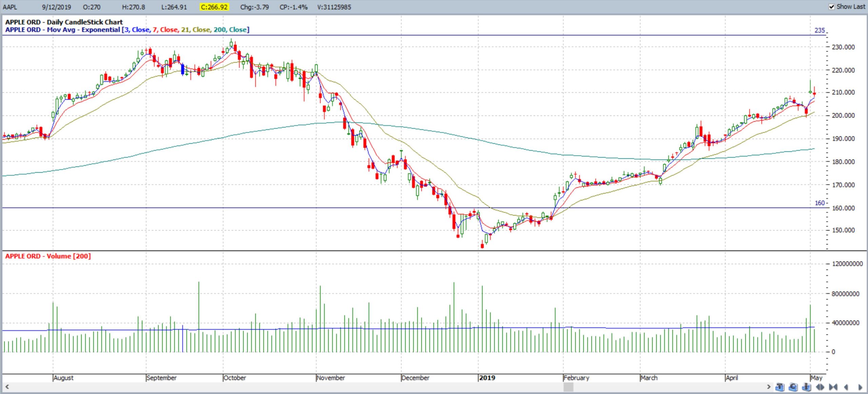Click the red "7, Close" EMA legend
The width and height of the screenshot is (868, 394).
165,30
